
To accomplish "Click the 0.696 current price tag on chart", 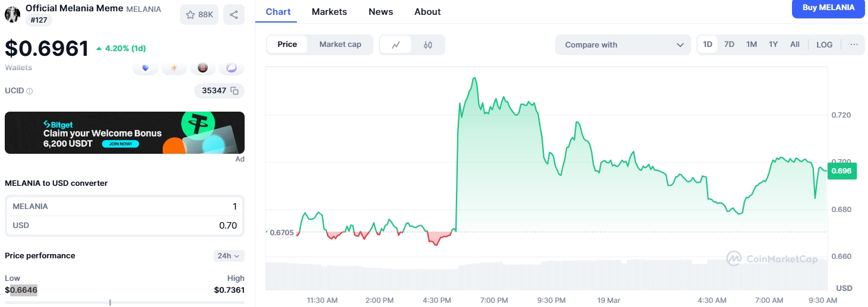I will point(842,171).
